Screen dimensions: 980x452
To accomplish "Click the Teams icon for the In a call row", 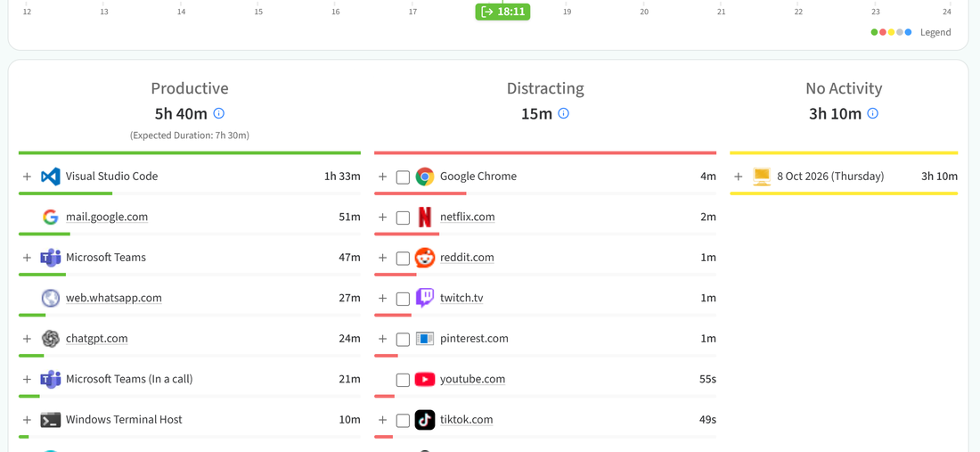I will (51, 380).
